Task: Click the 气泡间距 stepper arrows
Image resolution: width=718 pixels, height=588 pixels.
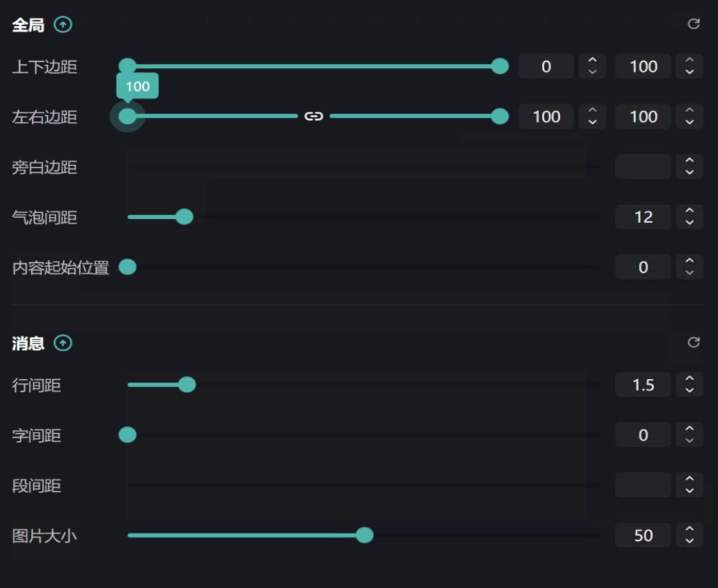Action: [690, 217]
